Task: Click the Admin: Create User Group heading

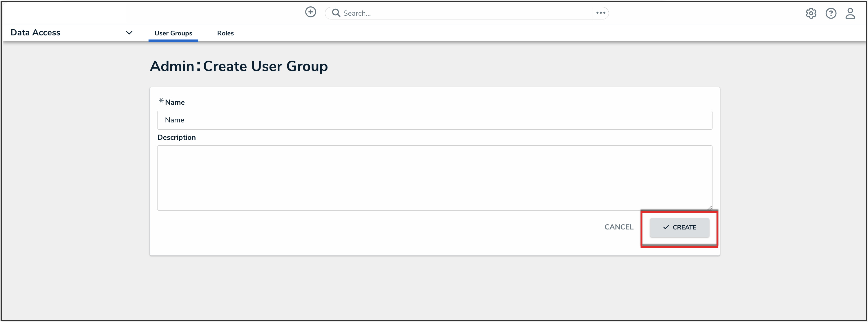Action: [238, 66]
